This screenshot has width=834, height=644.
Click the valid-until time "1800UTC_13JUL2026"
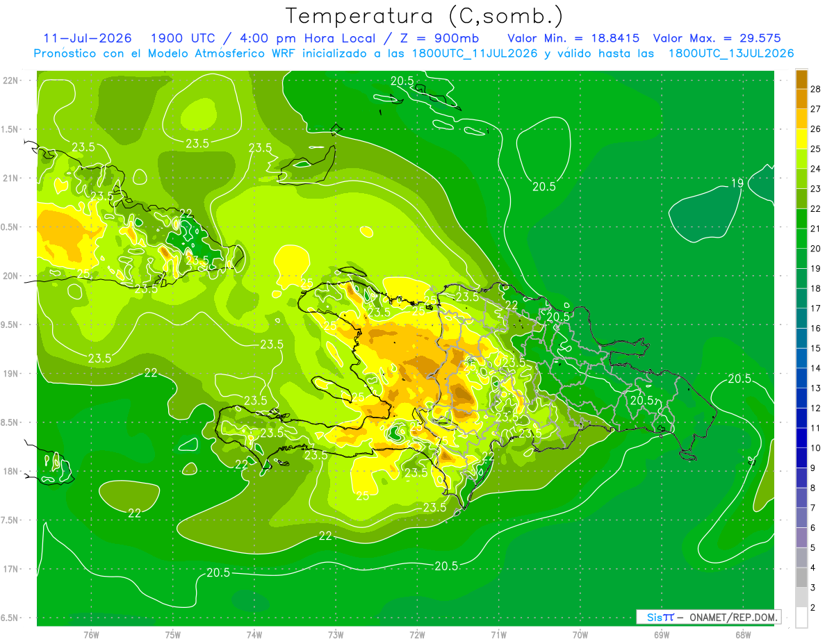point(730,53)
